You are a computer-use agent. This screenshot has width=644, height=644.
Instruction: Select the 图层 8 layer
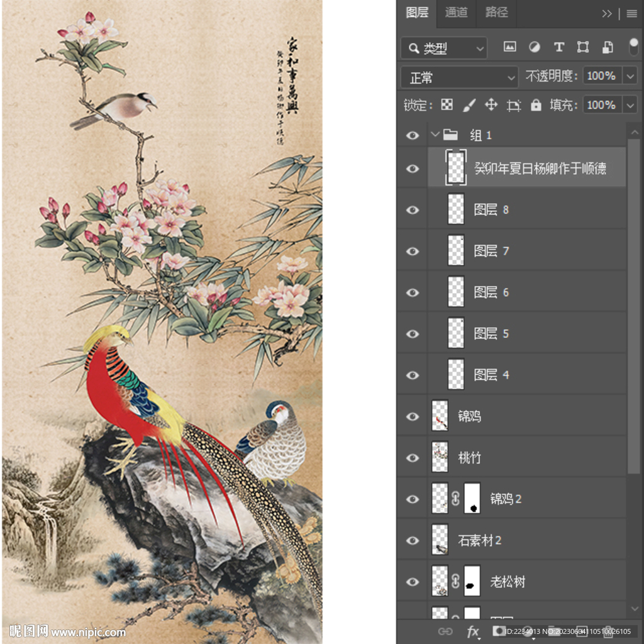pos(527,209)
